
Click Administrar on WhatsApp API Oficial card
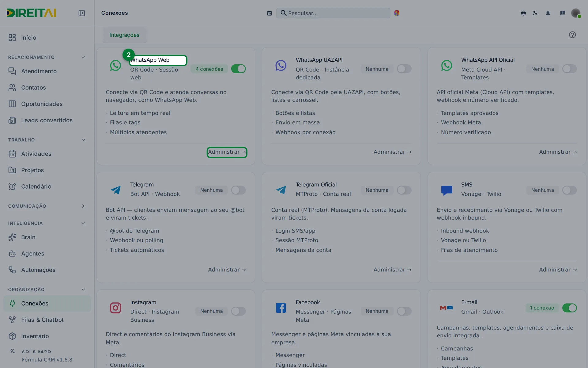click(558, 152)
